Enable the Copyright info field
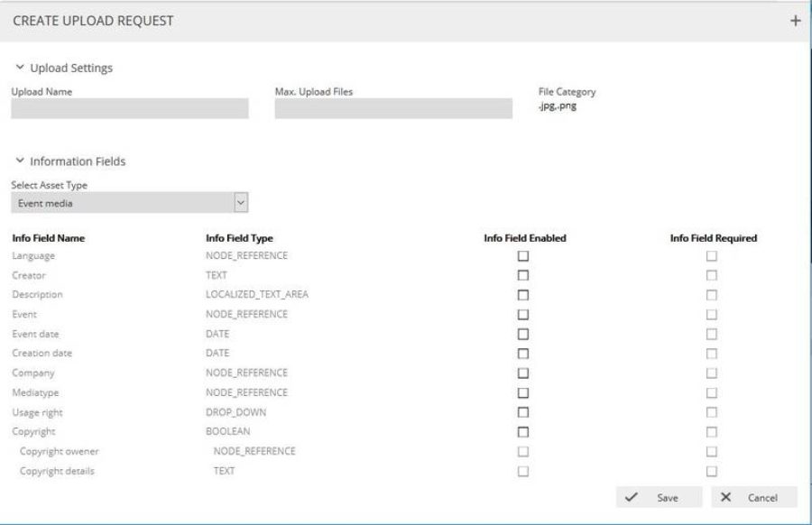This screenshot has width=812, height=525. [523, 432]
